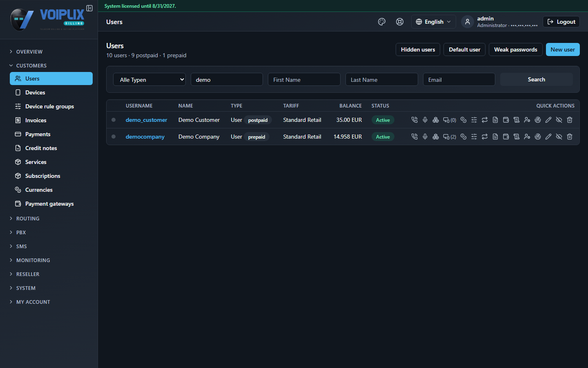Click the New user button
The width and height of the screenshot is (588, 368).
click(x=563, y=49)
